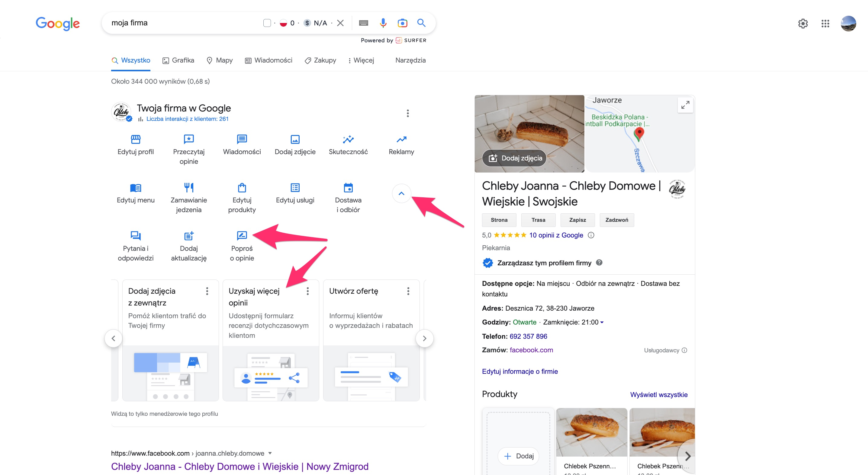
Task: Expand facebook.com result breadcrumb arrow
Action: pyautogui.click(x=270, y=454)
